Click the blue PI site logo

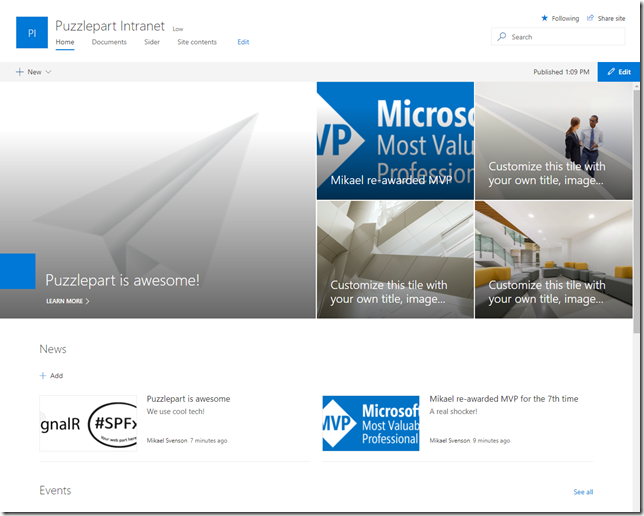(32, 32)
